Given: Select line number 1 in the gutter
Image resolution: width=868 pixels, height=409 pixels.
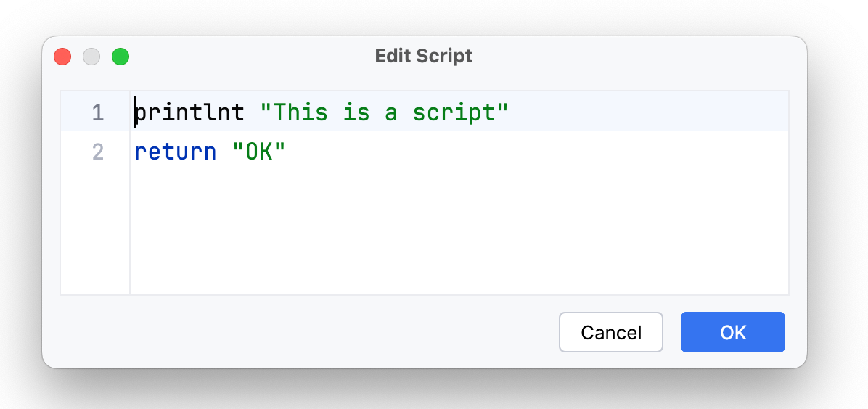Looking at the screenshot, I should [97, 113].
